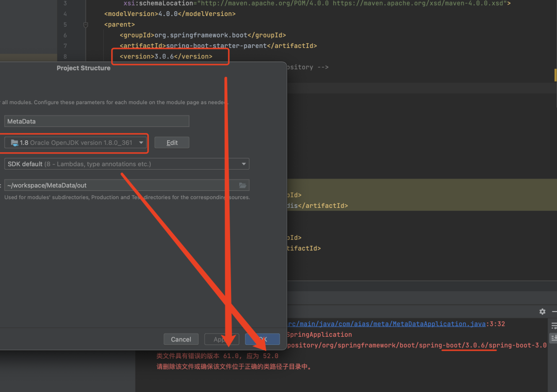Click the minimize dash icon in build panel header

554,312
